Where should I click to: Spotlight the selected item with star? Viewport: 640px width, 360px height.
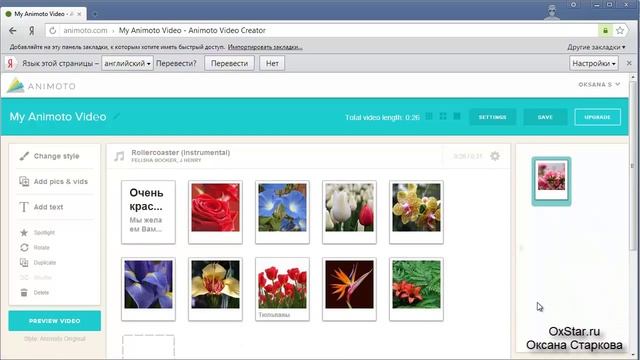(x=24, y=232)
